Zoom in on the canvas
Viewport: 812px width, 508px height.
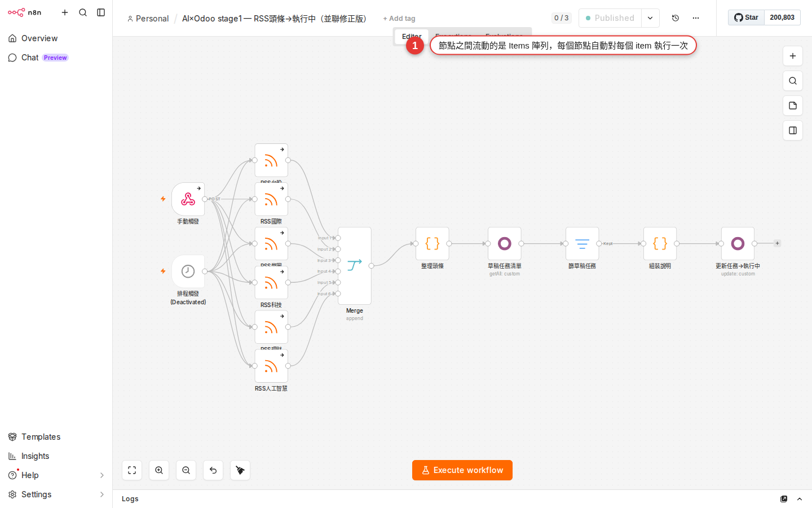[x=159, y=470]
